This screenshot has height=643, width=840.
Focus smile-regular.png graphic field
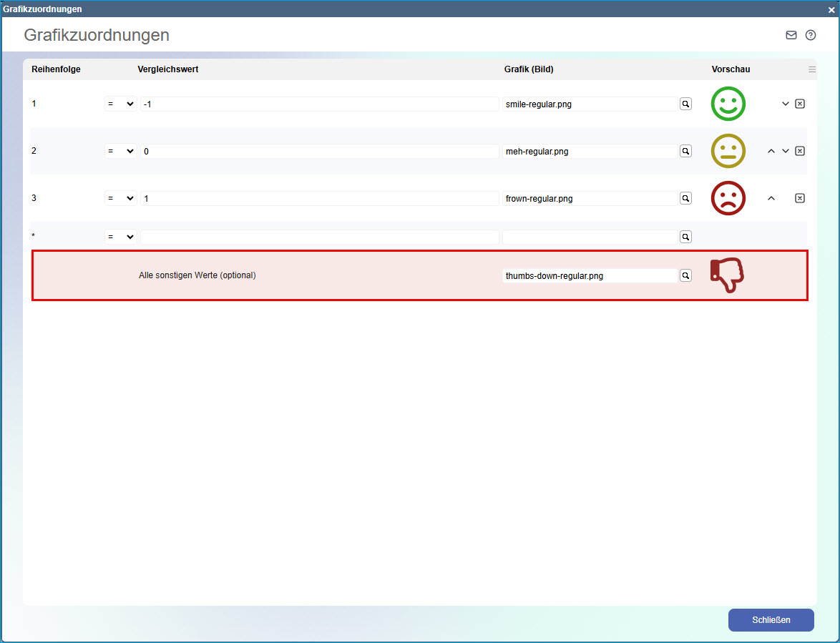pyautogui.click(x=590, y=104)
